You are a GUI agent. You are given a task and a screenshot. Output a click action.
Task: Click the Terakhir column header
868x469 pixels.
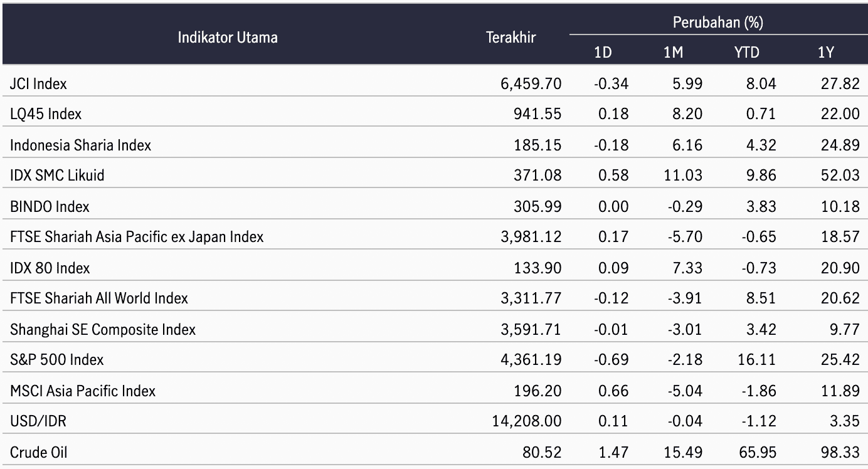[x=511, y=38]
